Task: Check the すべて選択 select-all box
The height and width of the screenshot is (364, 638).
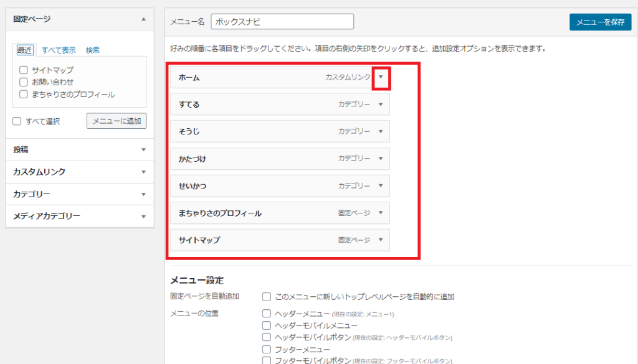Action: pyautogui.click(x=16, y=121)
